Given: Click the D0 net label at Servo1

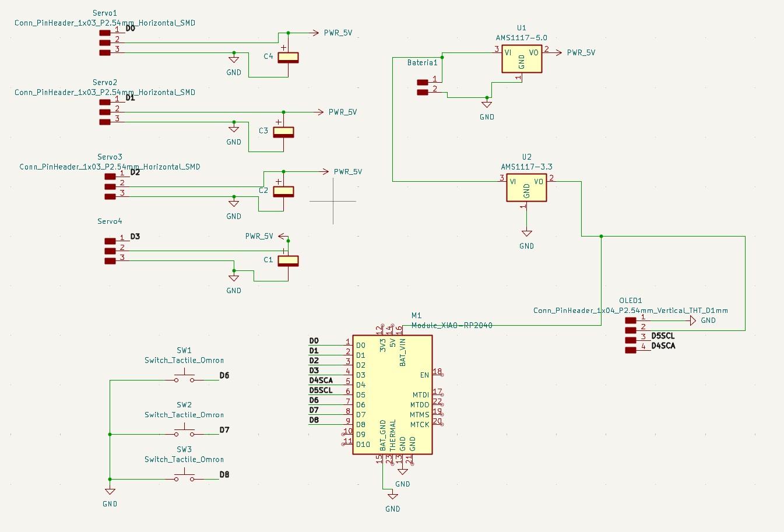Looking at the screenshot, I should pos(131,28).
